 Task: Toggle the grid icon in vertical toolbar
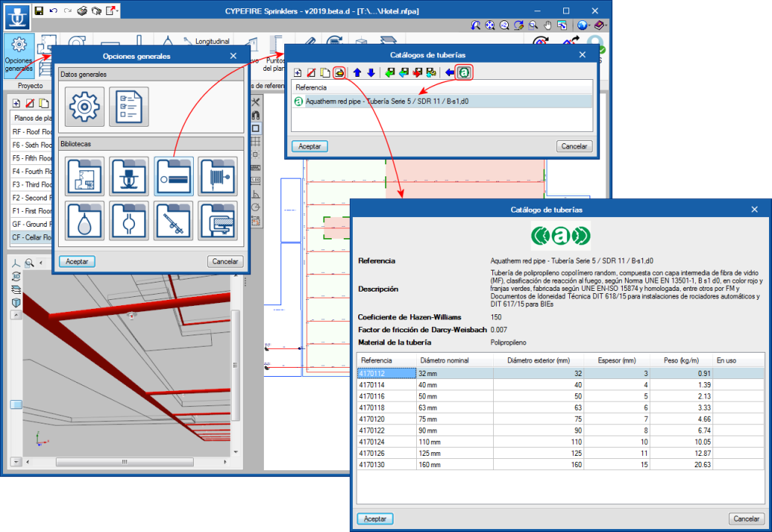click(x=256, y=142)
